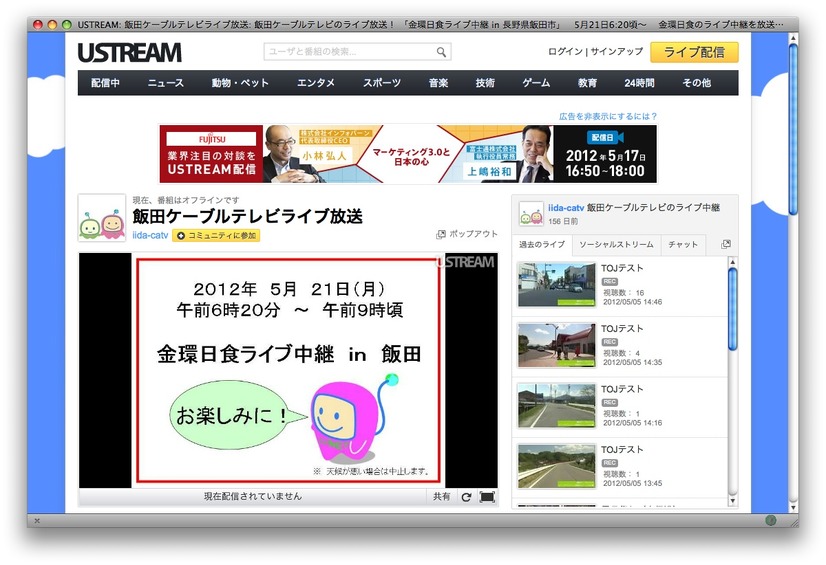Click the plus icon on コミュニティに参加
Image resolution: width=826 pixels, height=565 pixels.
coord(181,235)
